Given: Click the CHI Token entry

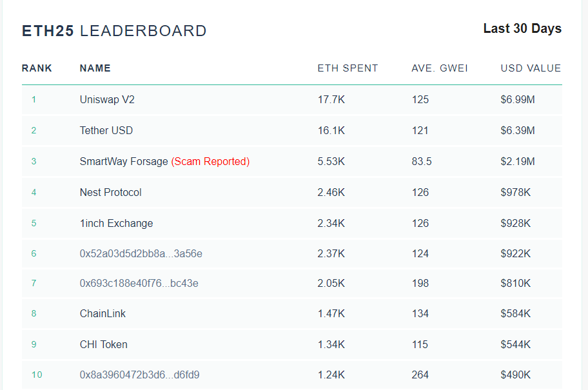Looking at the screenshot, I should pyautogui.click(x=104, y=345).
